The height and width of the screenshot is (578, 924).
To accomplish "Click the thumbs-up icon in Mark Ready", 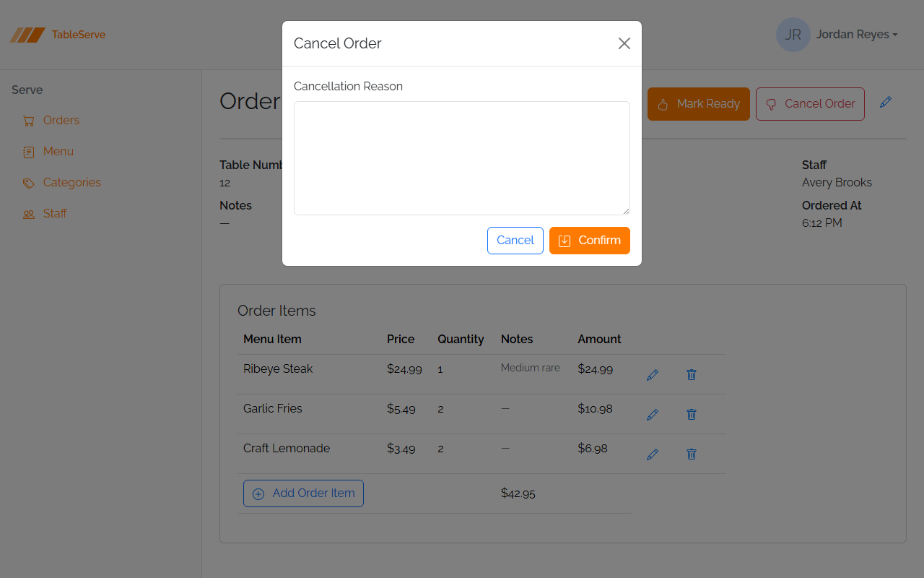I will tap(663, 105).
